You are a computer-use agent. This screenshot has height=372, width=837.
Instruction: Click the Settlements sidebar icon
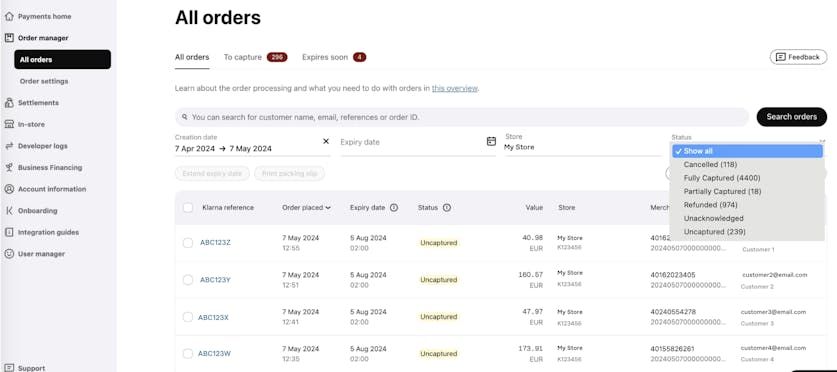coord(9,103)
